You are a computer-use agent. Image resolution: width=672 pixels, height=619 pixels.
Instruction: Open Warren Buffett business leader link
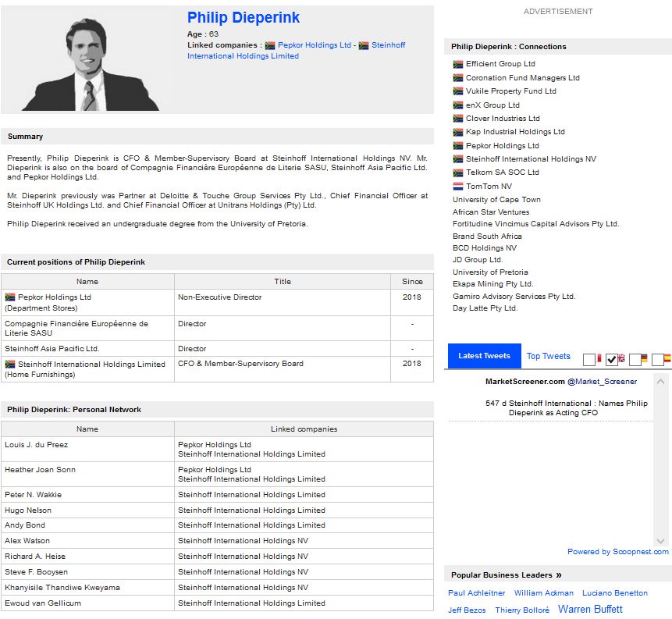point(590,609)
